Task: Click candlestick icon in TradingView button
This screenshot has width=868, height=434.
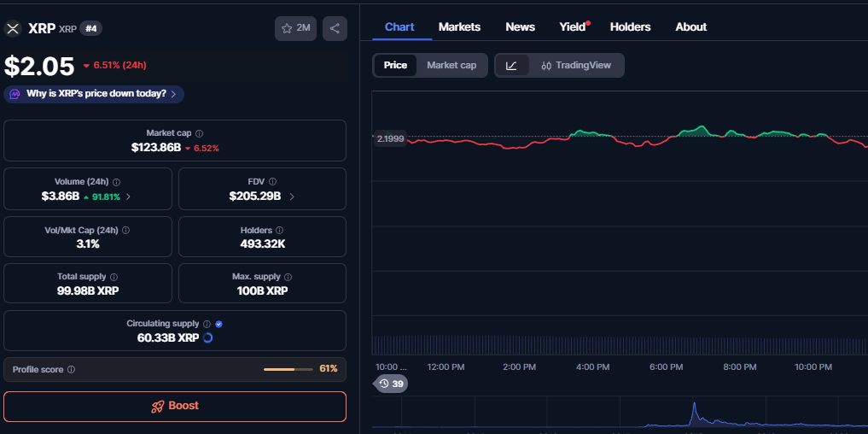Action: click(546, 66)
